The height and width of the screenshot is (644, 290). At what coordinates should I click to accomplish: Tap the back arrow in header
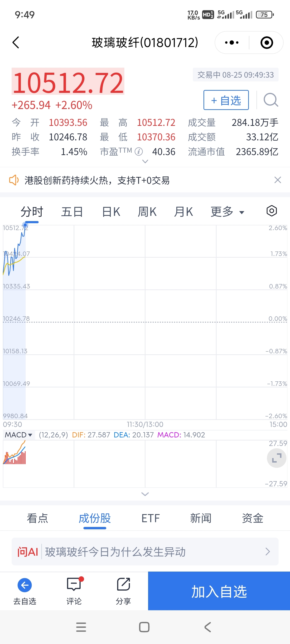coord(16,43)
